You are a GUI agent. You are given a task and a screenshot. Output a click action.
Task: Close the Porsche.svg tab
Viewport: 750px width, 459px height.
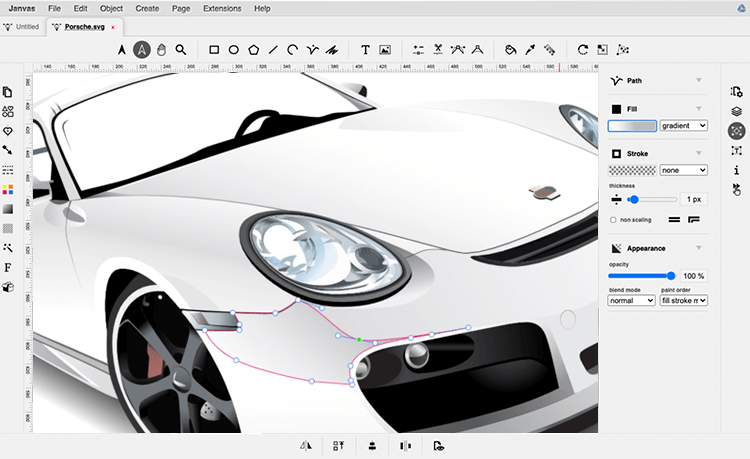113,27
